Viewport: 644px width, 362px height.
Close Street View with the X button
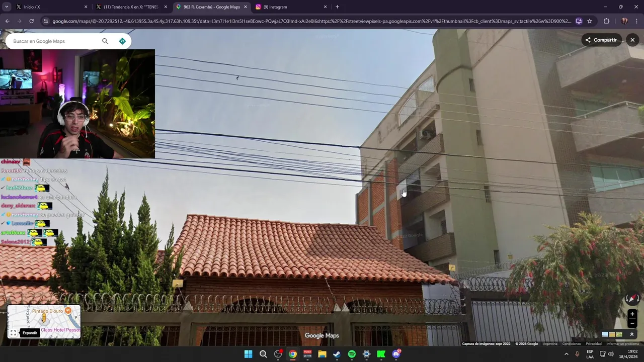pyautogui.click(x=632, y=40)
